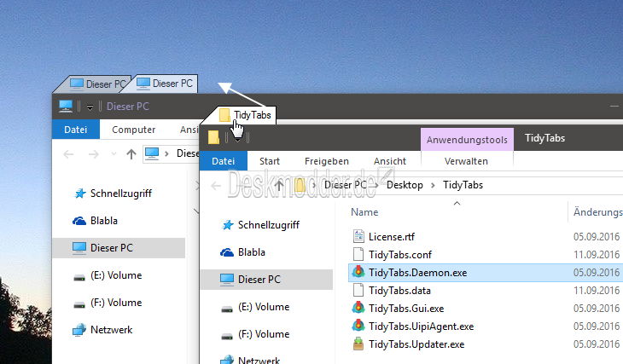Viewport: 623px width, 364px height.
Task: Open Datei menu in Dieser PC window
Action: [x=75, y=130]
